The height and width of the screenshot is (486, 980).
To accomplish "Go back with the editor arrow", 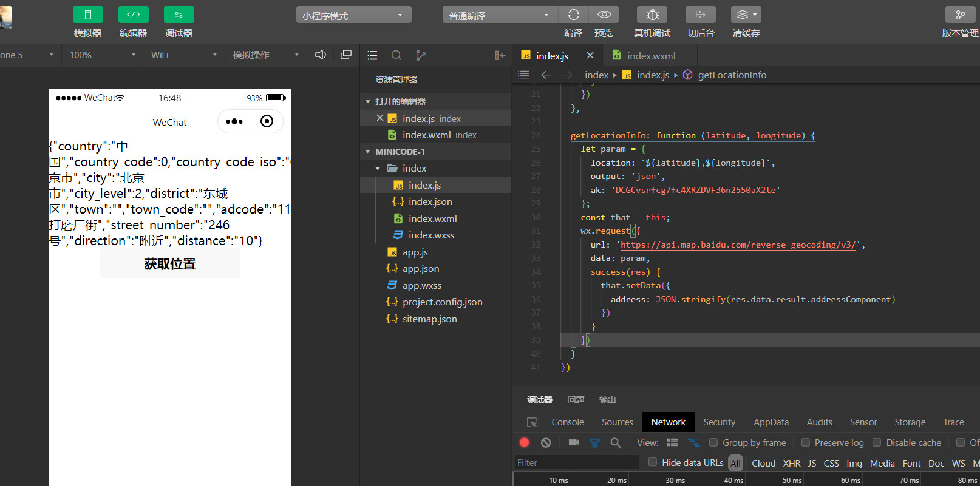I will tap(546, 75).
